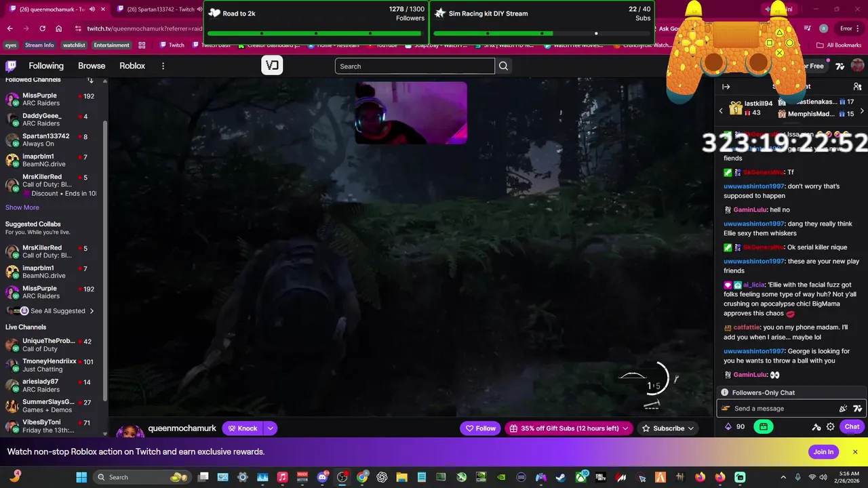The image size is (868, 488).
Task: Open SummerSlaysG Games + Demos channel
Action: 51,405
